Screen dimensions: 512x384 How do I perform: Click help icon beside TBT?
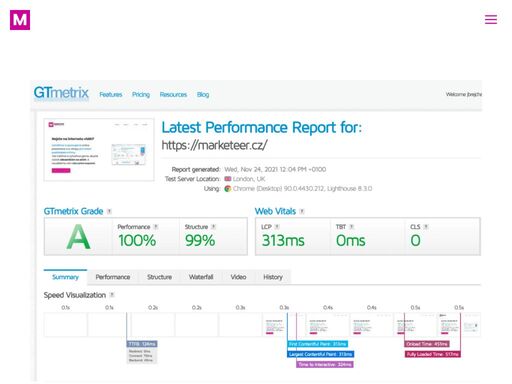(x=351, y=227)
